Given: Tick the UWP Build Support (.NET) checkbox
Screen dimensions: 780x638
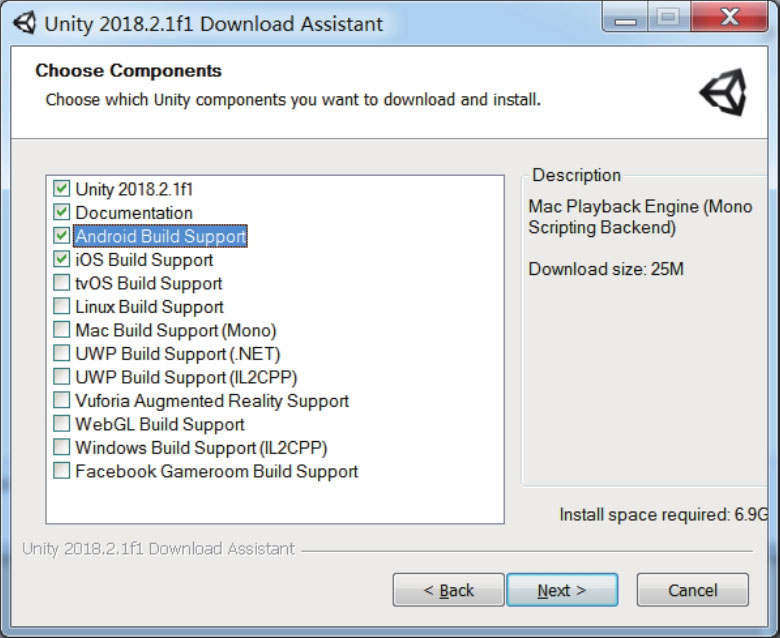Looking at the screenshot, I should [61, 353].
